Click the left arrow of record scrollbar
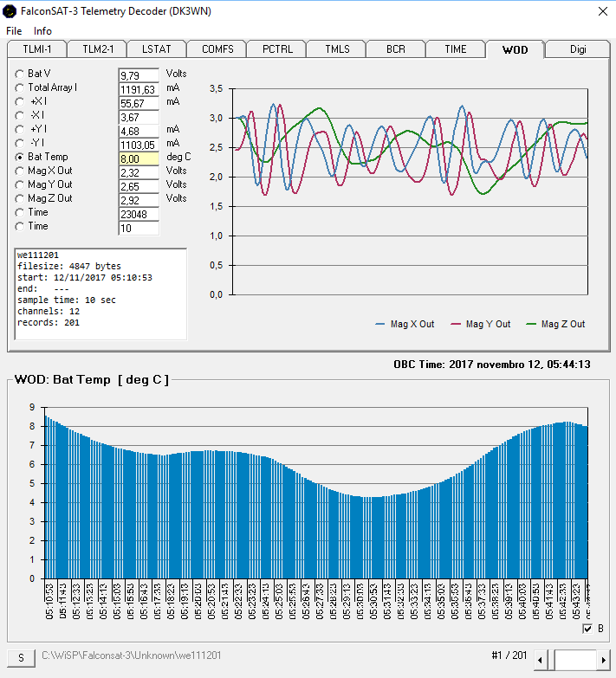This screenshot has height=678, width=616. click(x=541, y=661)
